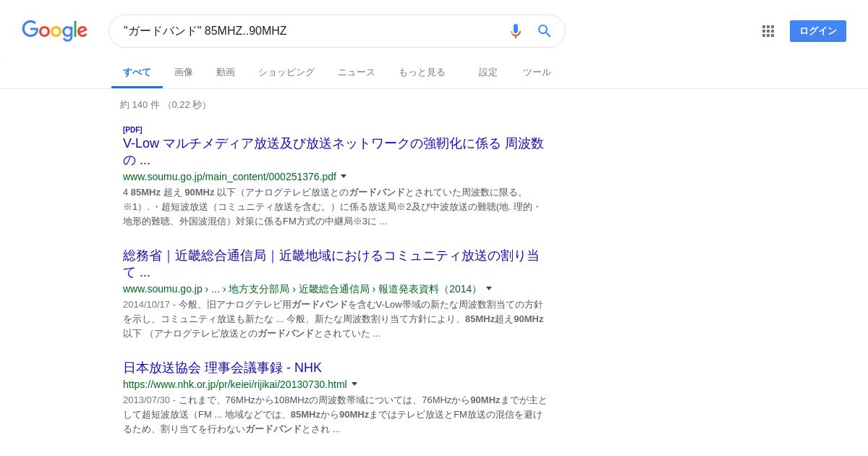Open 日本放送協会 理事会議事録 - NHK result

(x=222, y=368)
